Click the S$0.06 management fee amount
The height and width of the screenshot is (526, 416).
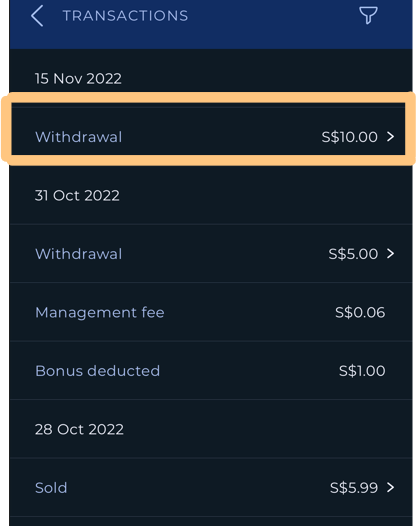pyautogui.click(x=360, y=312)
